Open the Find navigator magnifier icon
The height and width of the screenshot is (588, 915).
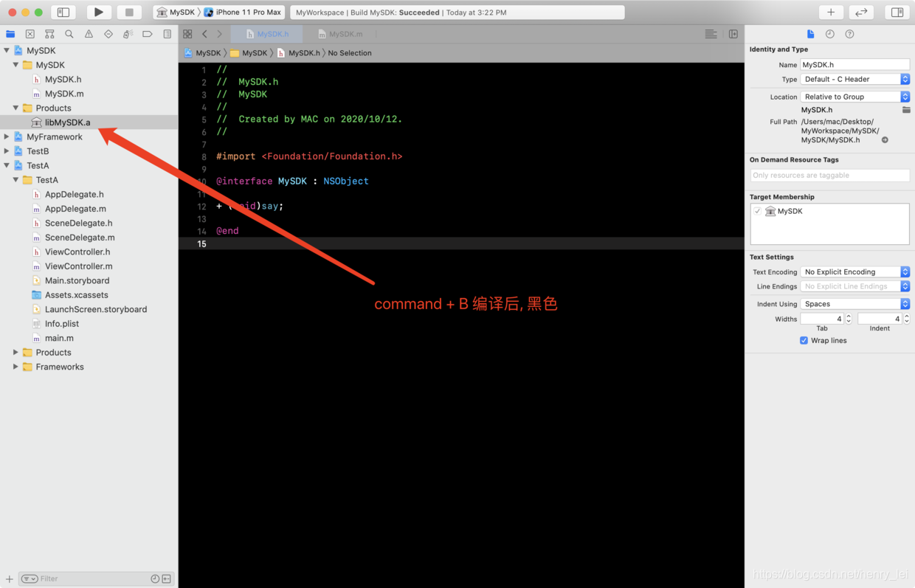(x=69, y=34)
